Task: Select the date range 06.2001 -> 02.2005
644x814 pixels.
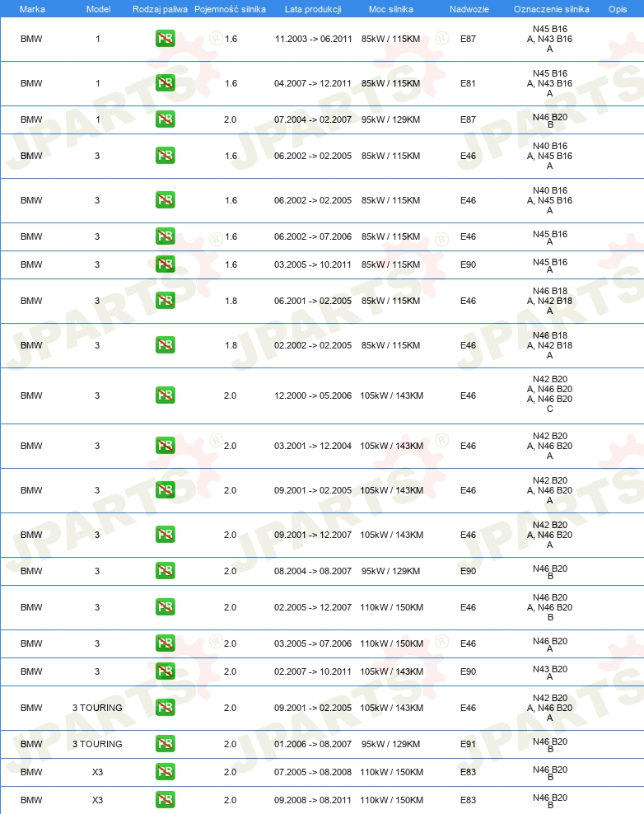Action: 313,301
